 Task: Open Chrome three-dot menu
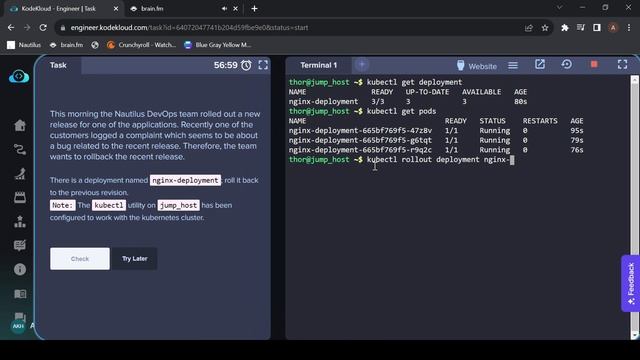[629, 28]
